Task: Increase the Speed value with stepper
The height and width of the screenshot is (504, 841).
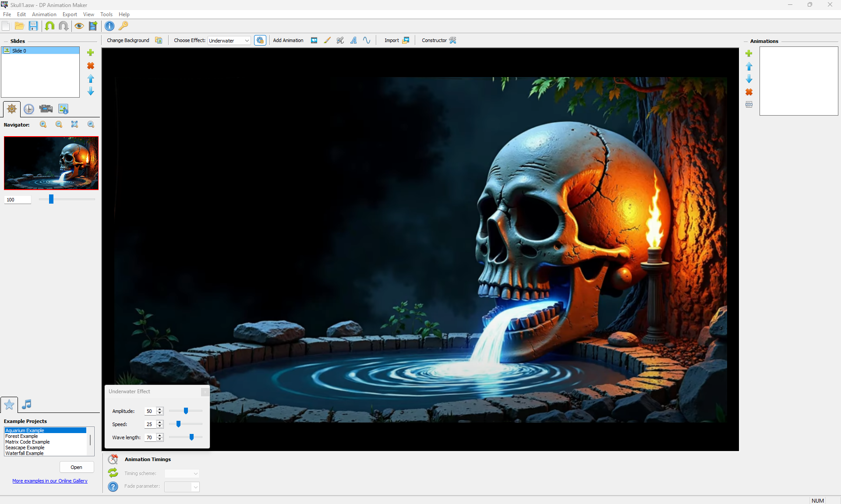Action: 160,422
